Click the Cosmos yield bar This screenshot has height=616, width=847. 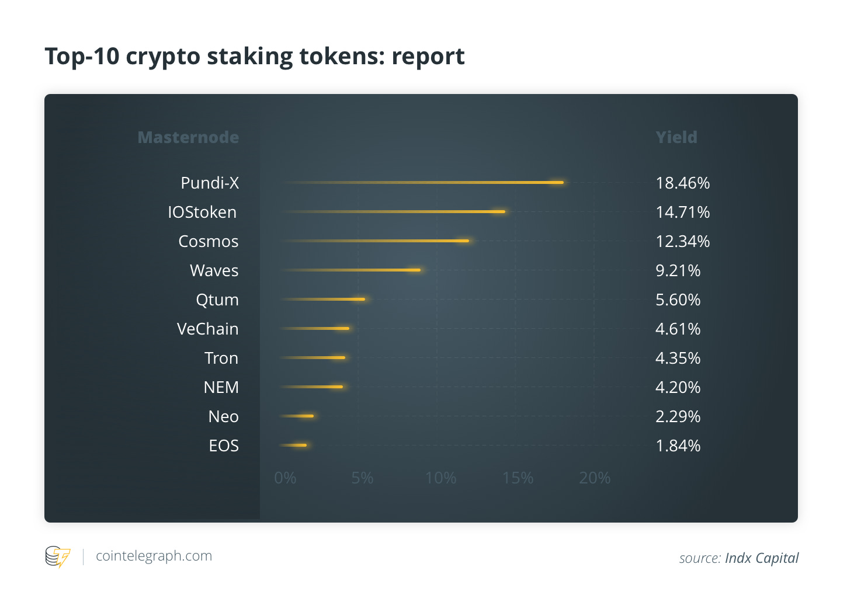376,241
